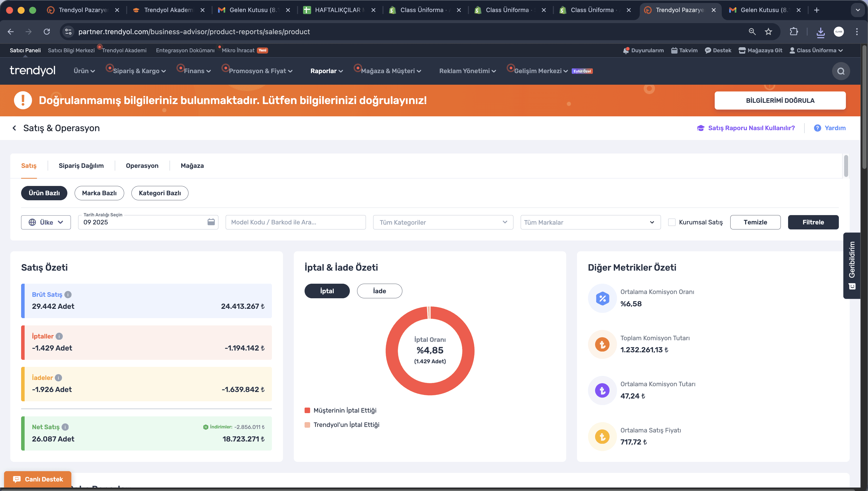Enable the Kurumsal Satış checkbox

click(x=672, y=222)
